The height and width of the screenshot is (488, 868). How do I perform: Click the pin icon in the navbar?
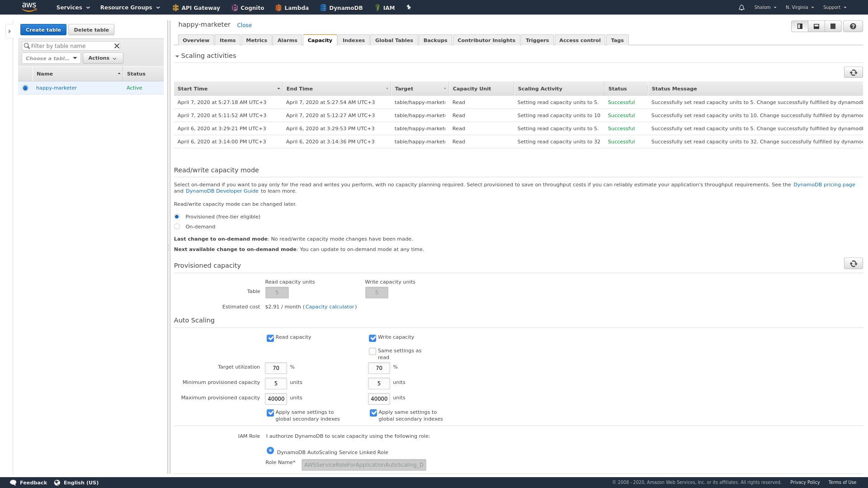[408, 7]
